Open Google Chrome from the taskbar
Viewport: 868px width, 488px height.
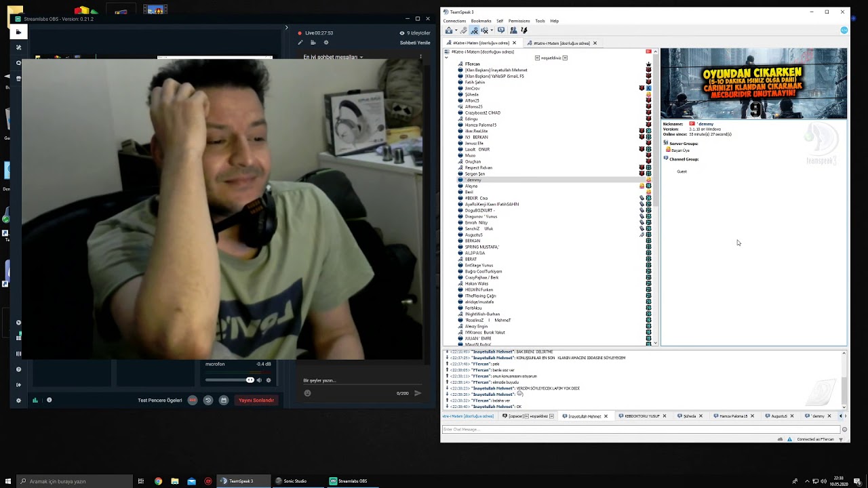pos(158,481)
